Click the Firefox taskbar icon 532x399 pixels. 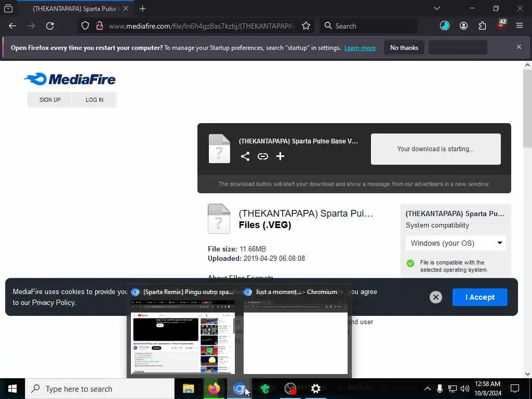214,389
